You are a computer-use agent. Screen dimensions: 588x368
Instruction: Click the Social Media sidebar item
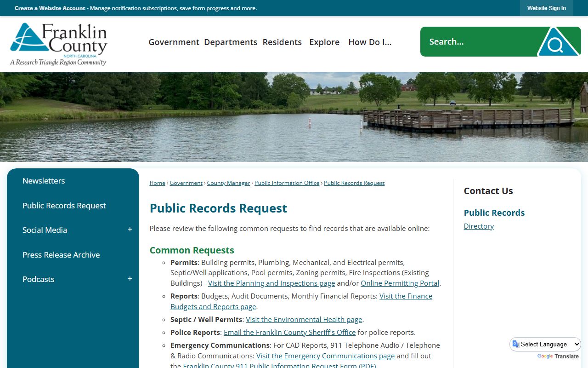pos(45,230)
